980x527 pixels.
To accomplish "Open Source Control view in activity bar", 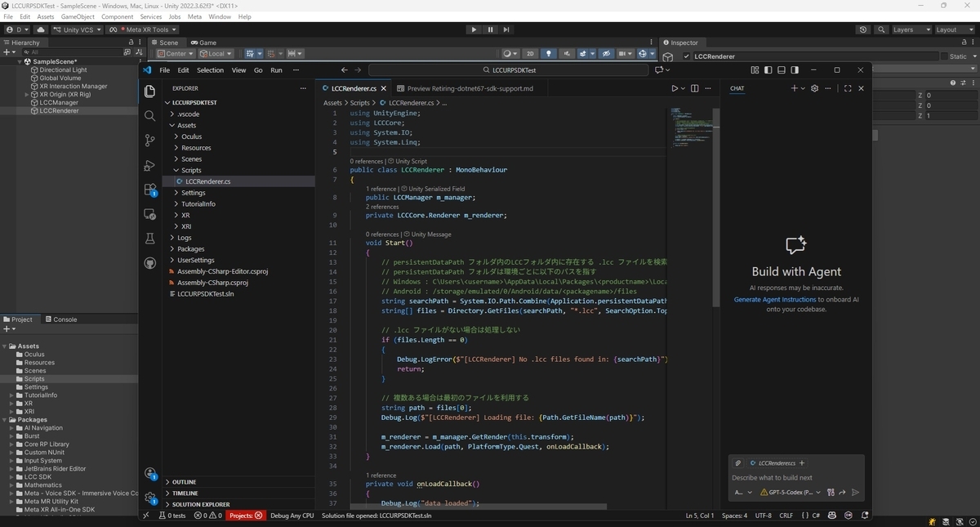I will pyautogui.click(x=149, y=141).
